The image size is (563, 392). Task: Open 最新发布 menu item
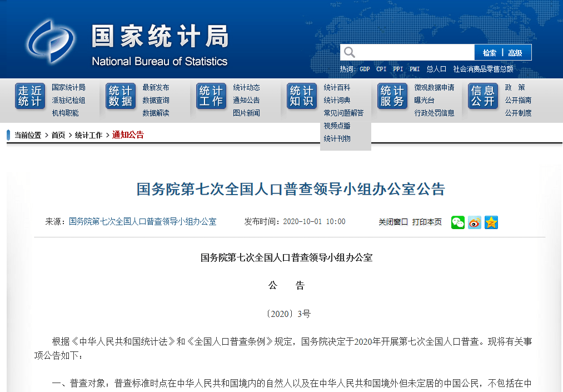coord(156,87)
